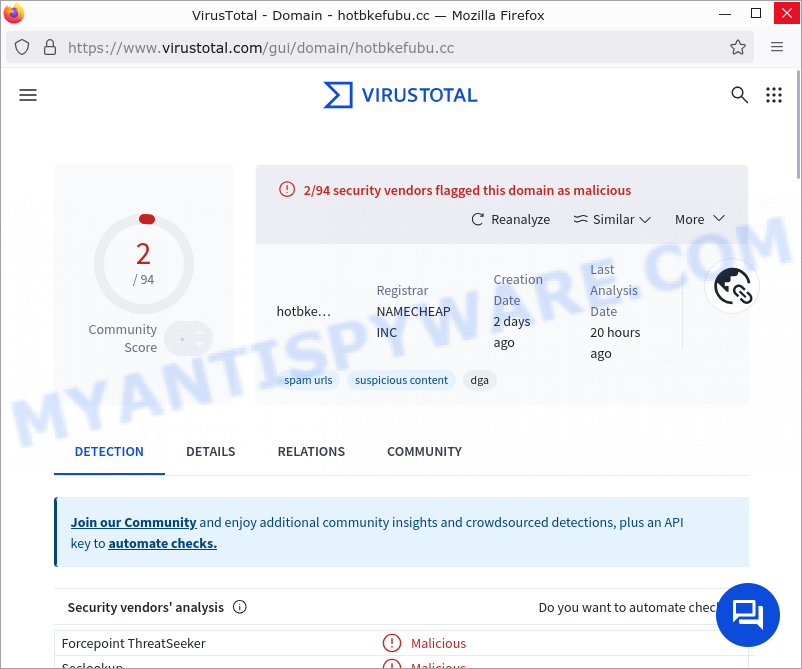Click the domain relations graph icon
This screenshot has width=802, height=669.
[732, 288]
